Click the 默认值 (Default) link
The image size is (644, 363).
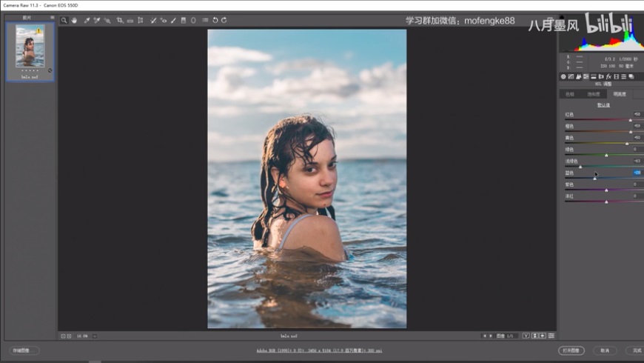(603, 105)
